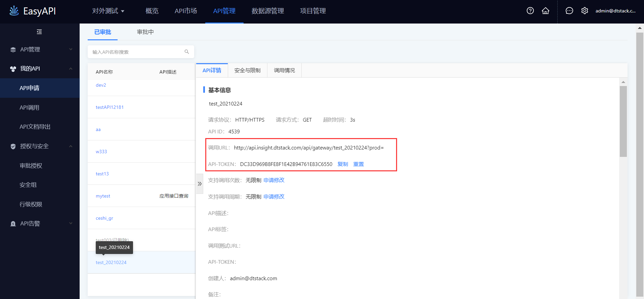Switch to the 调用情况 tab
The image size is (644, 299).
click(285, 70)
